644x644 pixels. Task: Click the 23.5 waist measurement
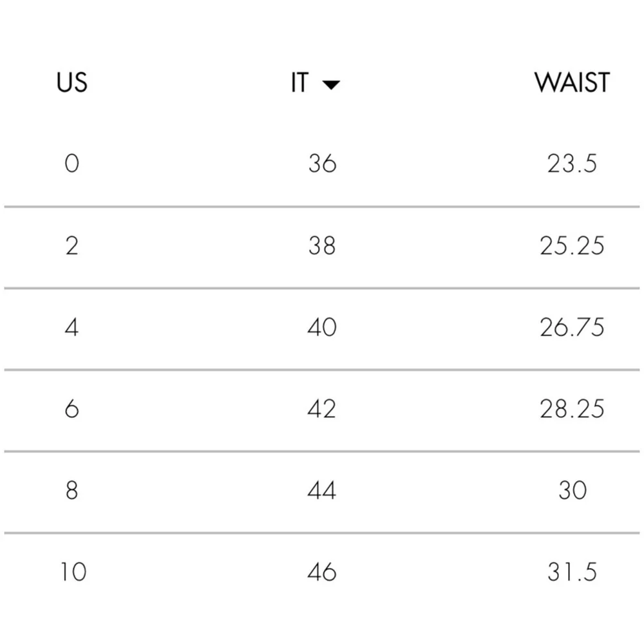(x=573, y=164)
